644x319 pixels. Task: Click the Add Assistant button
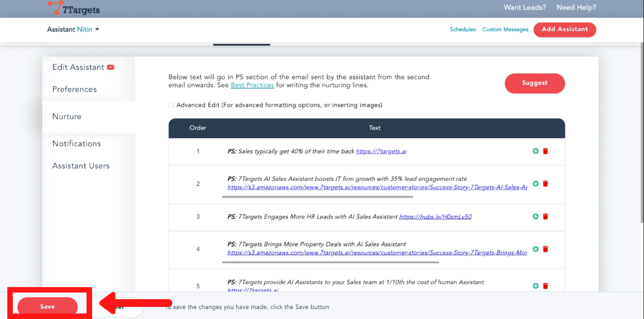565,30
